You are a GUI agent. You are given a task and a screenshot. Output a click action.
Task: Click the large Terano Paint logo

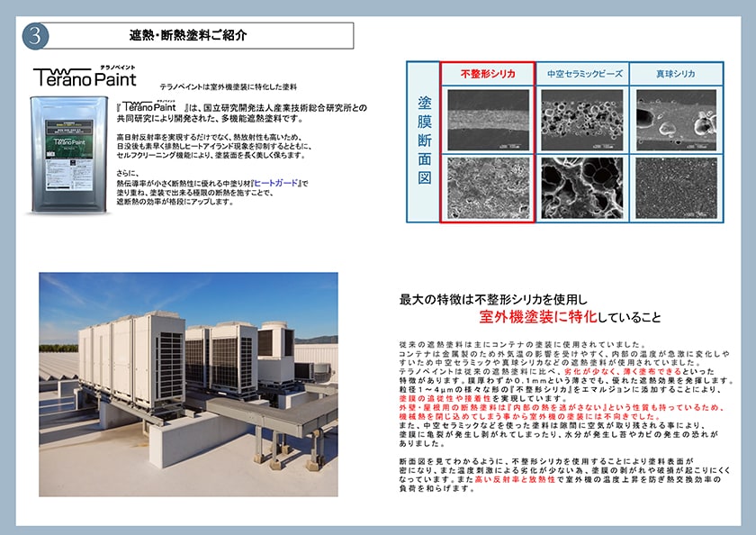(x=85, y=77)
